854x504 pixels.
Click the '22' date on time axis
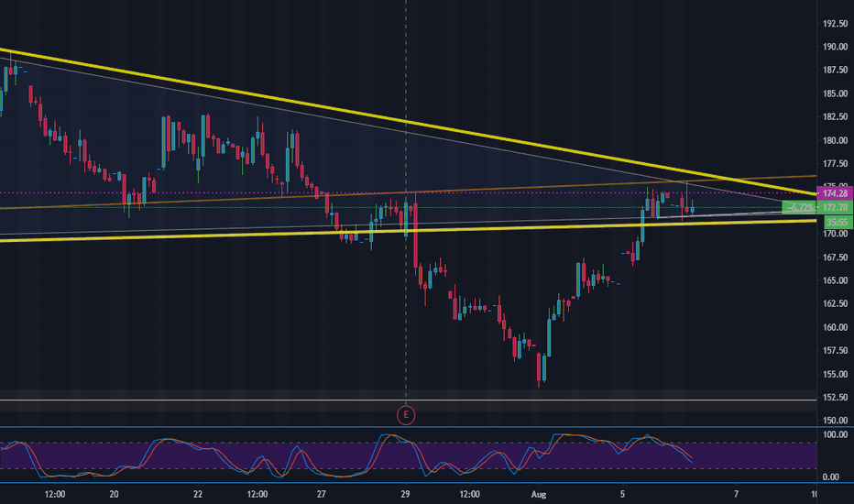198,495
